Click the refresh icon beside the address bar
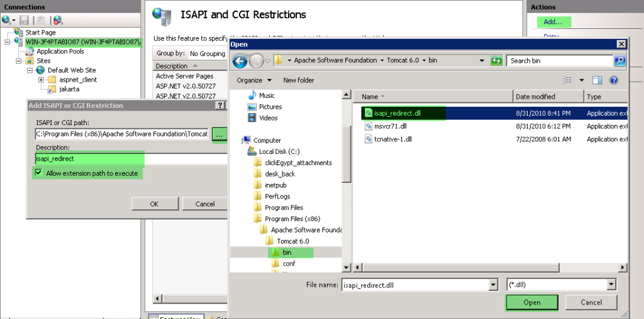The height and width of the screenshot is (319, 644). [x=497, y=61]
